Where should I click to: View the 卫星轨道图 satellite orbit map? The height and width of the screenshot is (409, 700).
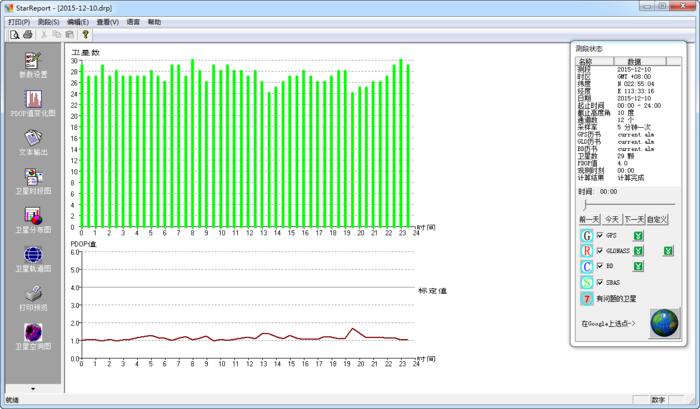(x=32, y=254)
